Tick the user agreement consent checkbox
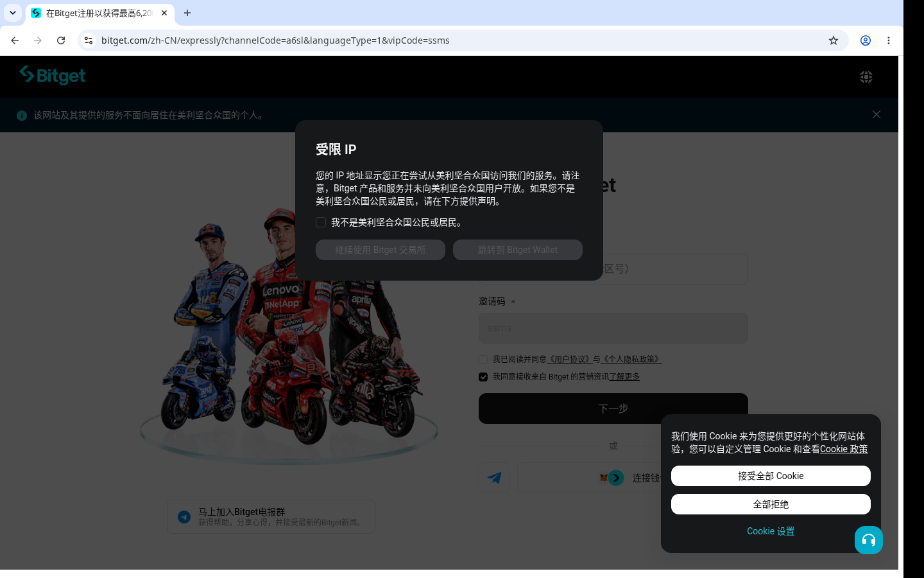The height and width of the screenshot is (578, 924). [x=483, y=360]
